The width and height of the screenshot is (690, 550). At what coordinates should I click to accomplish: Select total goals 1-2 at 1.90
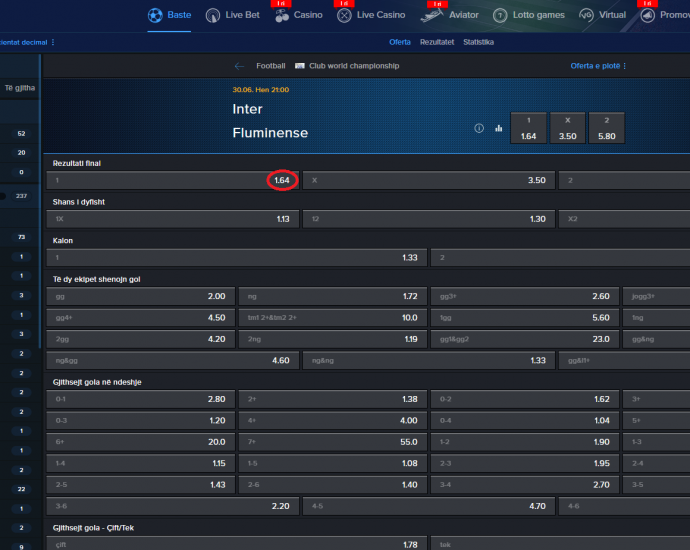pos(525,442)
